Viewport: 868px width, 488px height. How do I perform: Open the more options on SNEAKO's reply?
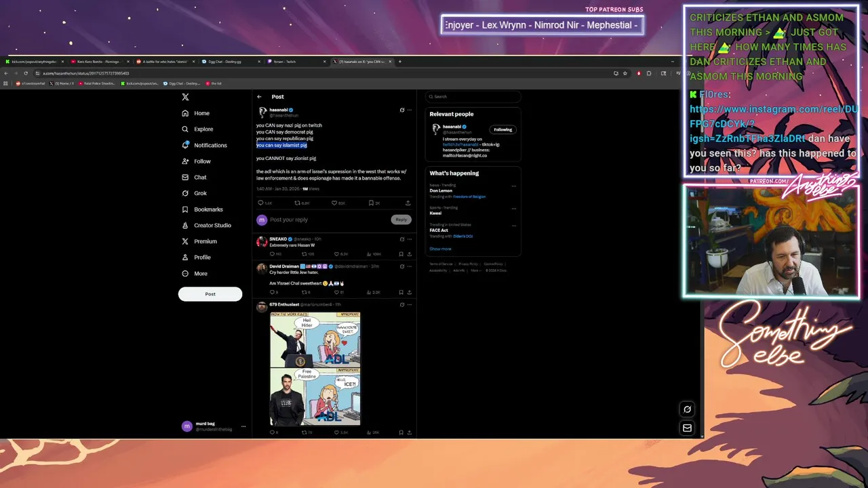(410, 239)
